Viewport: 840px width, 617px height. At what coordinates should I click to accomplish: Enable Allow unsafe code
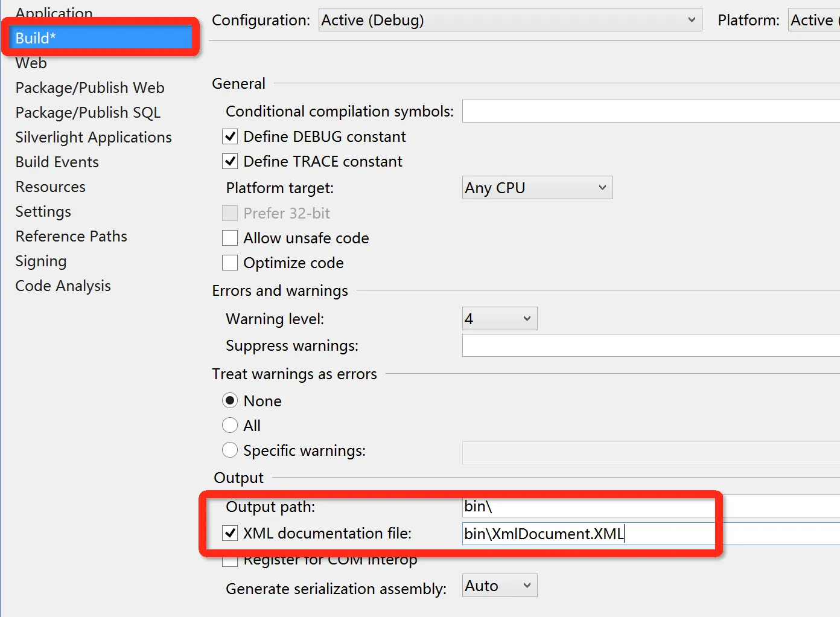tap(230, 238)
